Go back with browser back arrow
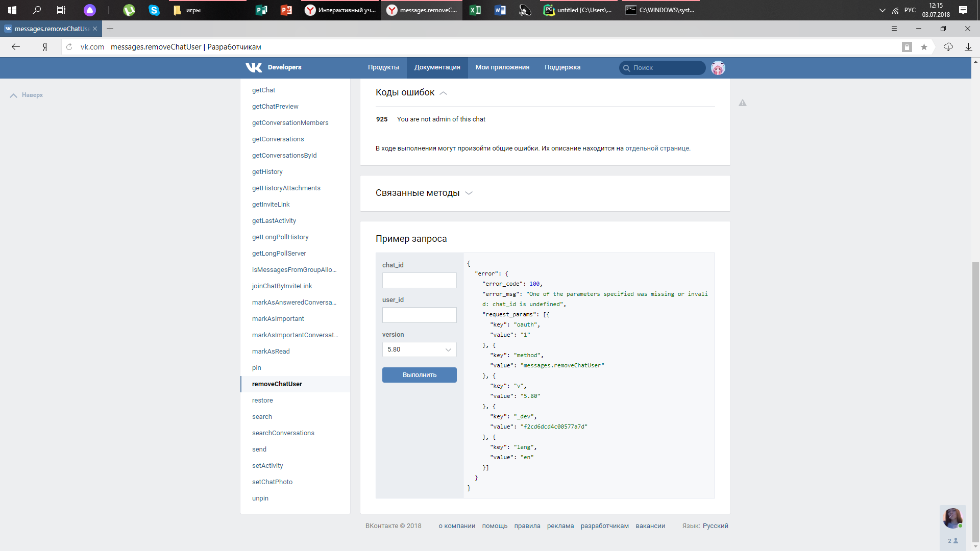 pos(16,47)
